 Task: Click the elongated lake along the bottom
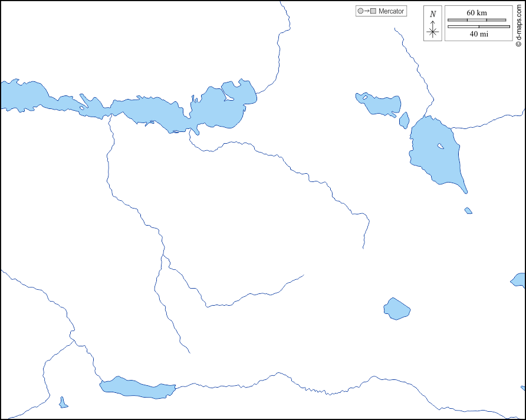tap(138, 388)
